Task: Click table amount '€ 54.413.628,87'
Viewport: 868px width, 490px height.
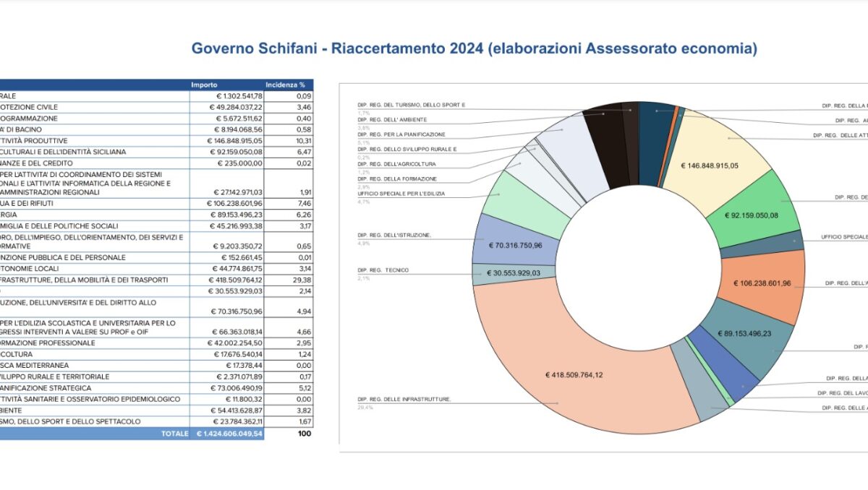Action: point(237,410)
